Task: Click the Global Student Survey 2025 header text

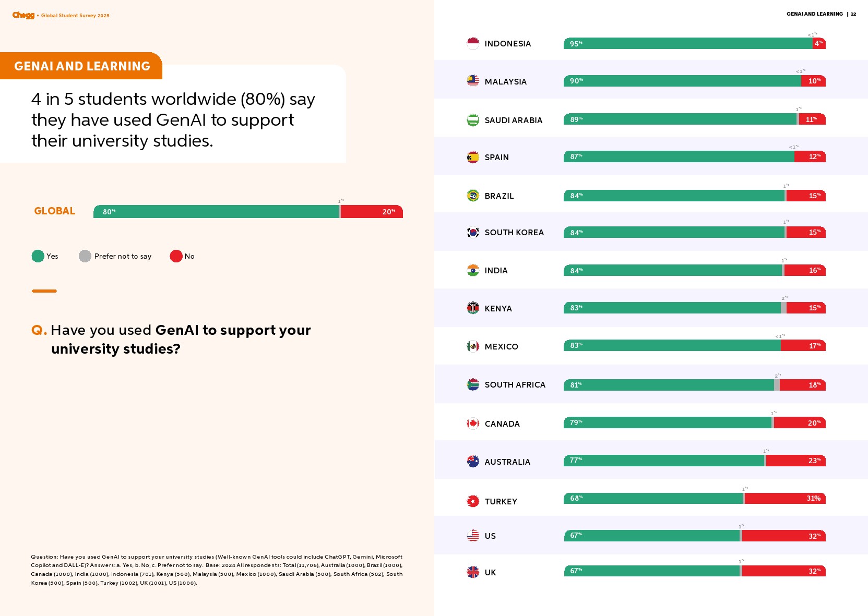Action: point(75,16)
